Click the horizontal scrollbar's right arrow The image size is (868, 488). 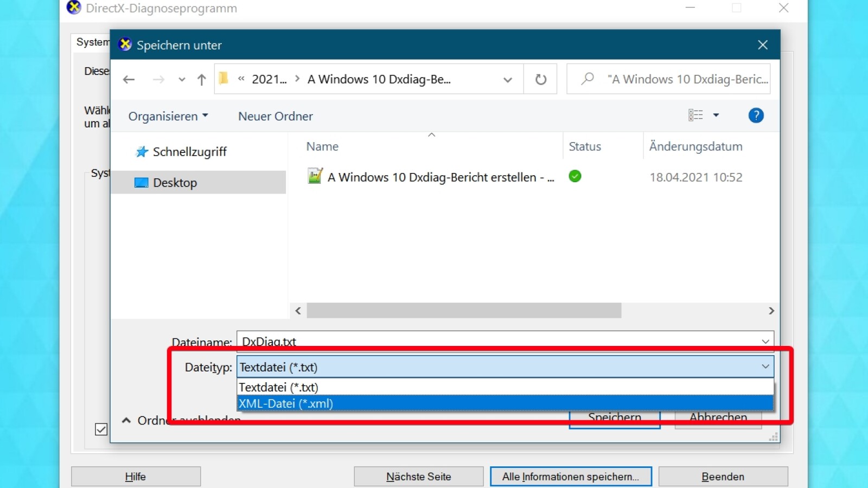[771, 311]
